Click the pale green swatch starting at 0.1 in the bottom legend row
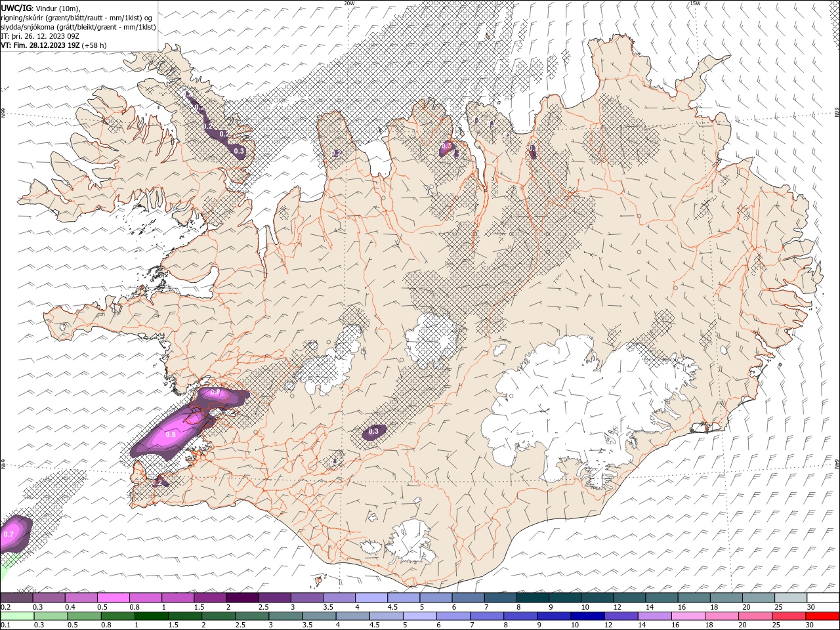Viewport: 840px width, 630px height. pos(16,616)
